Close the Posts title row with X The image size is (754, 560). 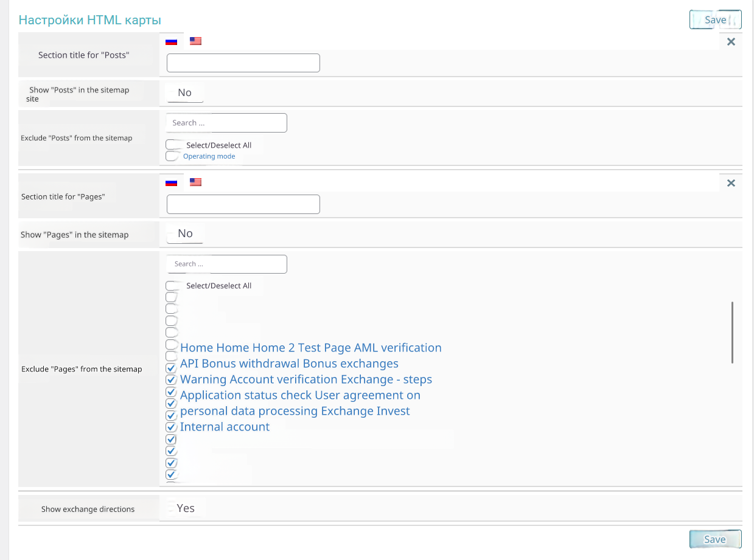click(731, 42)
